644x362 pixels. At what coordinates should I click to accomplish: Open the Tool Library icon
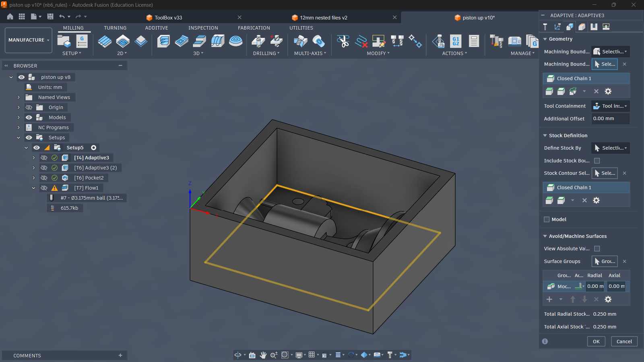click(496, 41)
